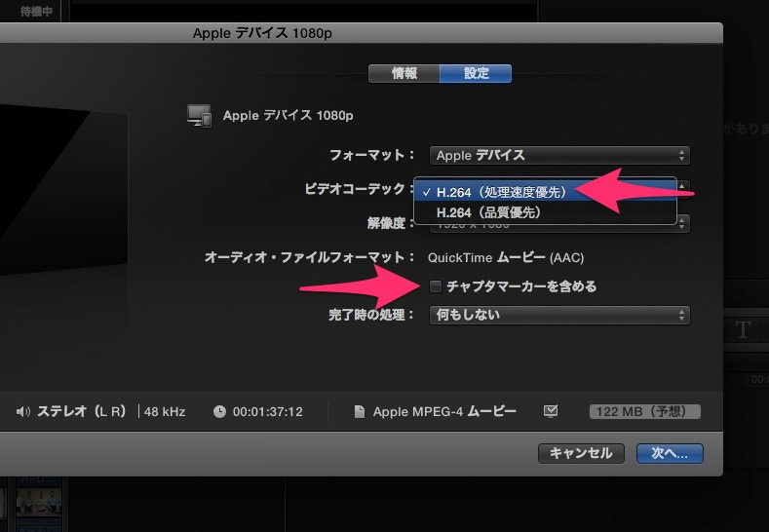
Task: Click the speaker audio icon
Action: (x=23, y=412)
